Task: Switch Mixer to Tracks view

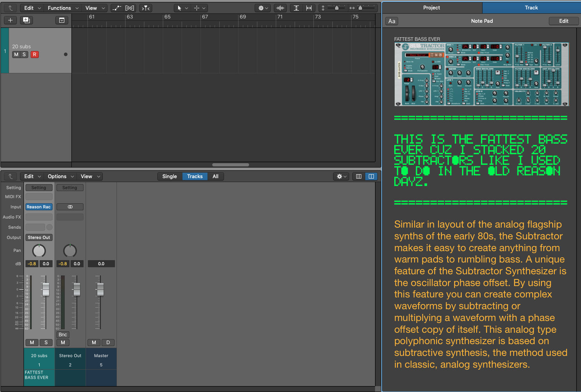Action: pos(195,176)
